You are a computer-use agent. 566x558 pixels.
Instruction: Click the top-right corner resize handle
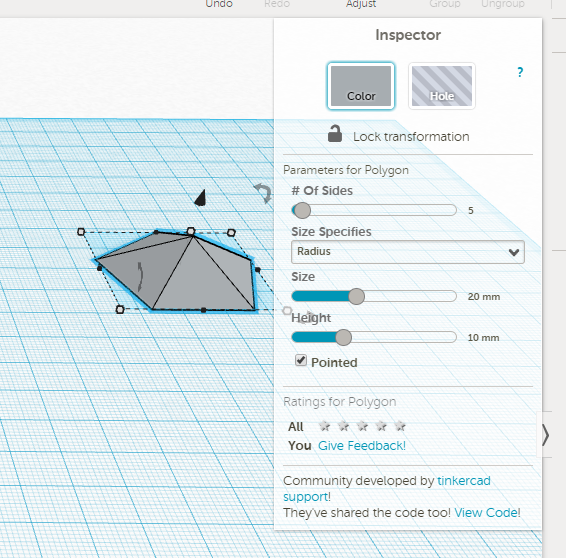[232, 232]
